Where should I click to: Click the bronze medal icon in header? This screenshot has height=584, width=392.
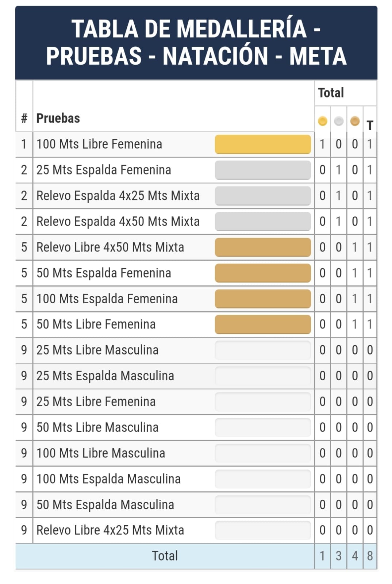click(355, 121)
